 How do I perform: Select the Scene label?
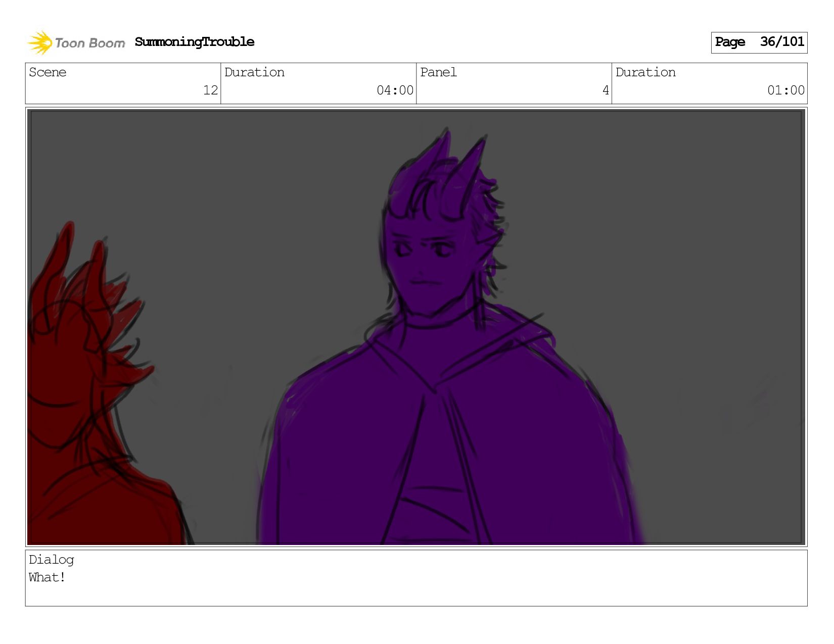[48, 72]
